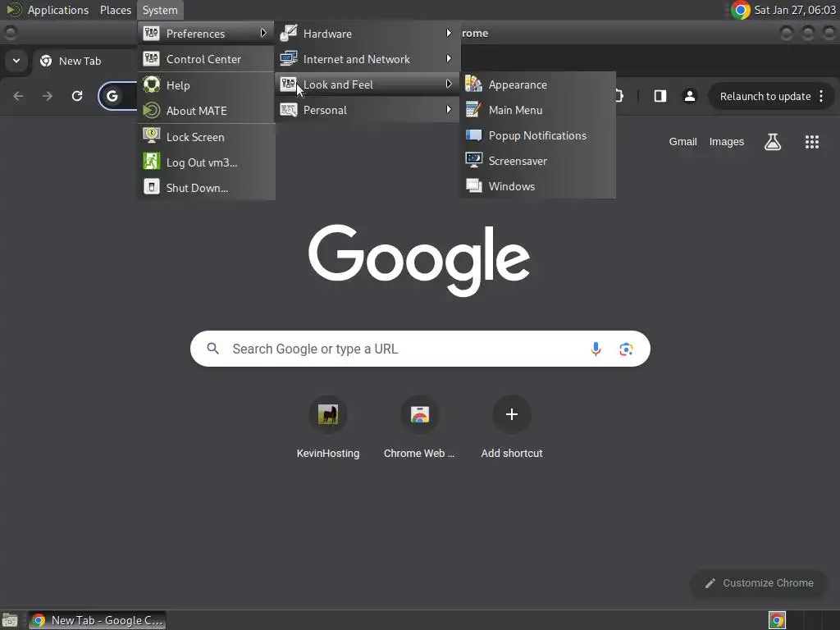Screen dimensions: 840x630
Task: Click the Log Out running-man icon
Action: pos(152,162)
